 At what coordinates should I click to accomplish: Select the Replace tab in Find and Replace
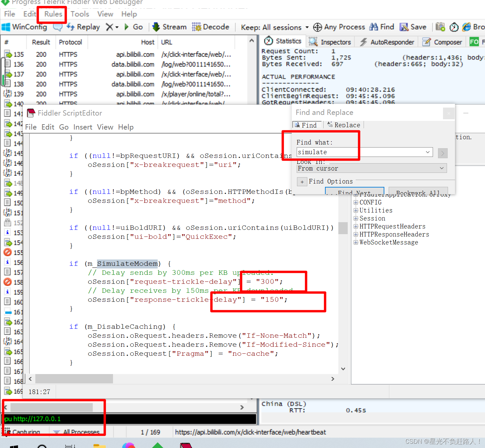(344, 125)
